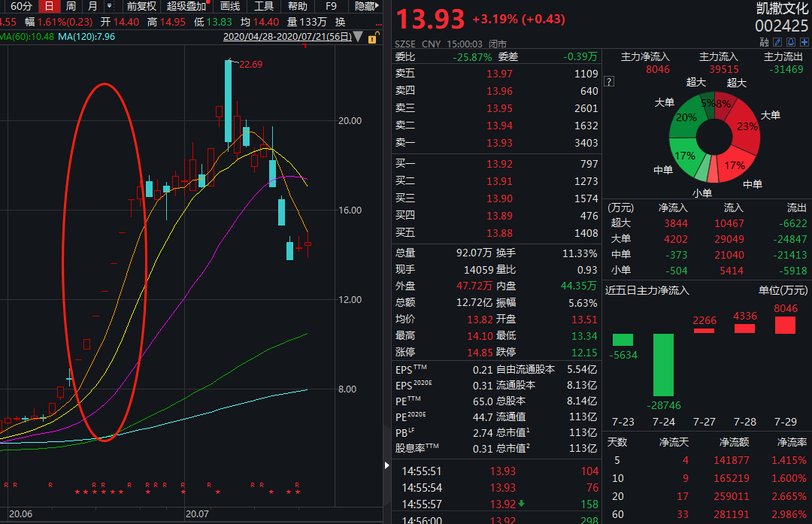Click the ellipsis more-info icon
The image size is (812, 524).
[379, 24]
